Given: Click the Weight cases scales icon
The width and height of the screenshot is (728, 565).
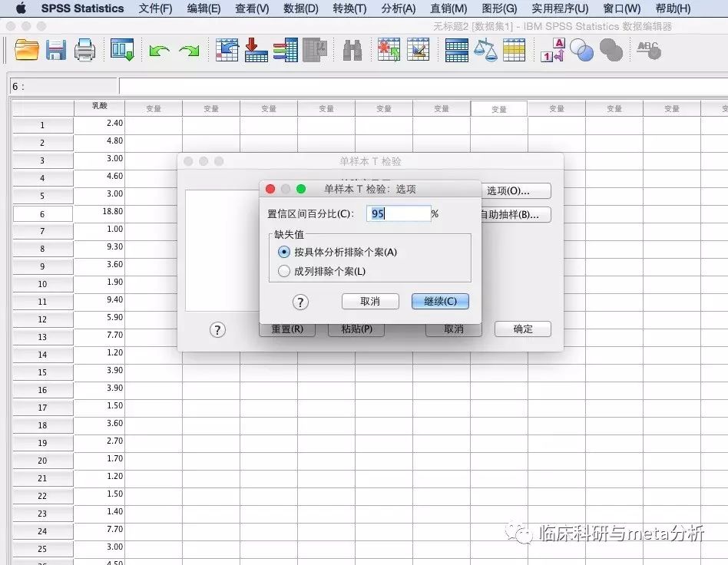Looking at the screenshot, I should coord(485,51).
